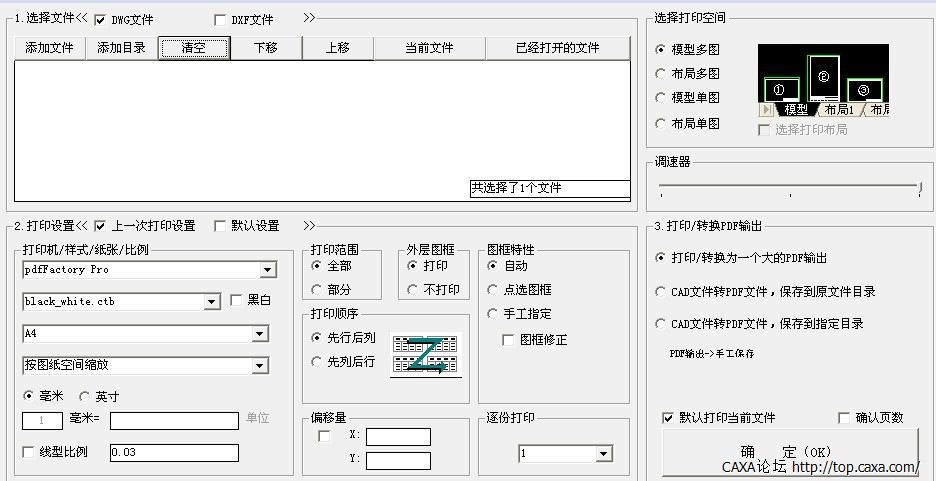Select the 当前文件 header item
Image resolution: width=936 pixels, height=481 pixels.
point(429,48)
